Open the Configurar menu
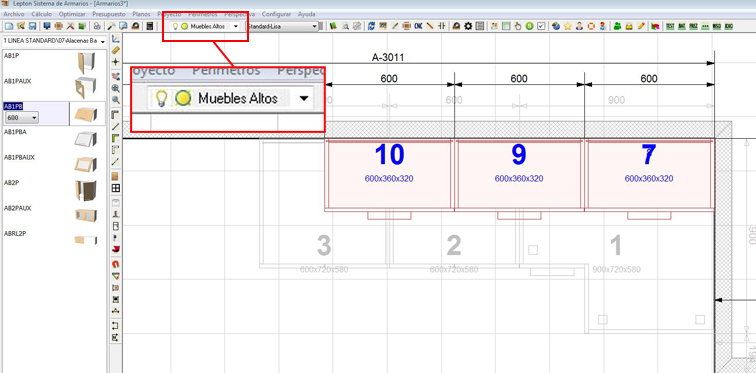The image size is (756, 373). pos(277,14)
